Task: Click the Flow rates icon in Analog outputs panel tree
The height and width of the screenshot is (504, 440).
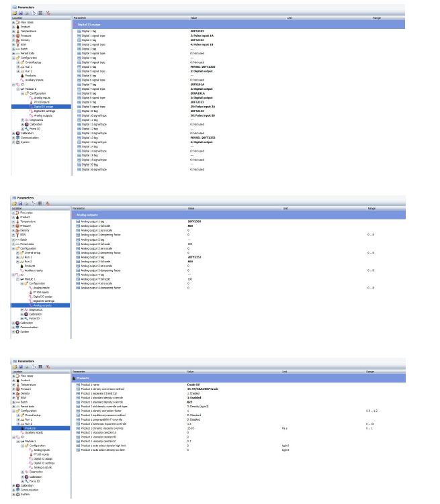Action: [17, 213]
